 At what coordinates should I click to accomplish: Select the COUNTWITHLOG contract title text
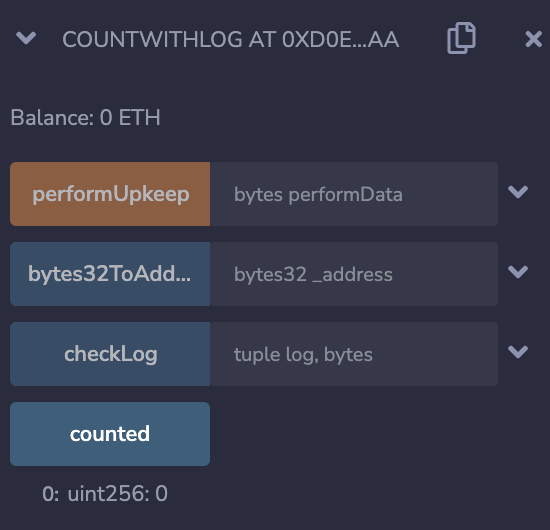(230, 39)
